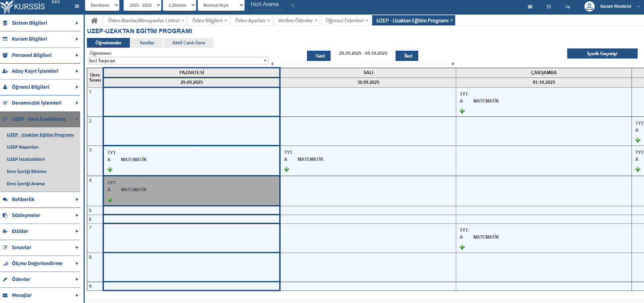Go to home via house icon tab
This screenshot has height=303, width=644.
click(94, 21)
